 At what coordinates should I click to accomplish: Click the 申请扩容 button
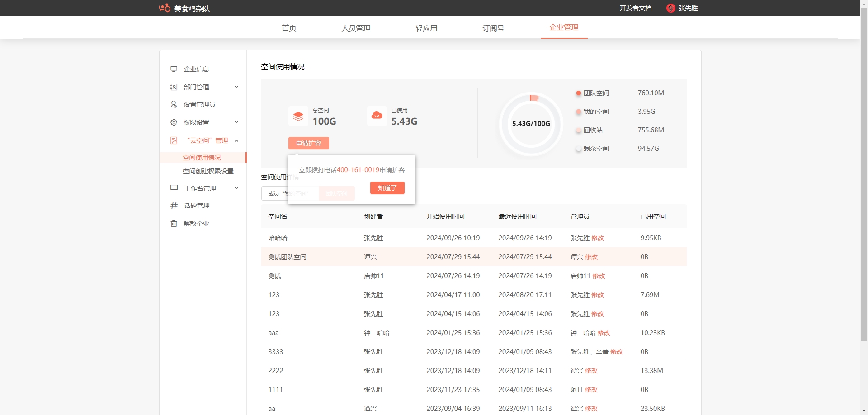[309, 143]
